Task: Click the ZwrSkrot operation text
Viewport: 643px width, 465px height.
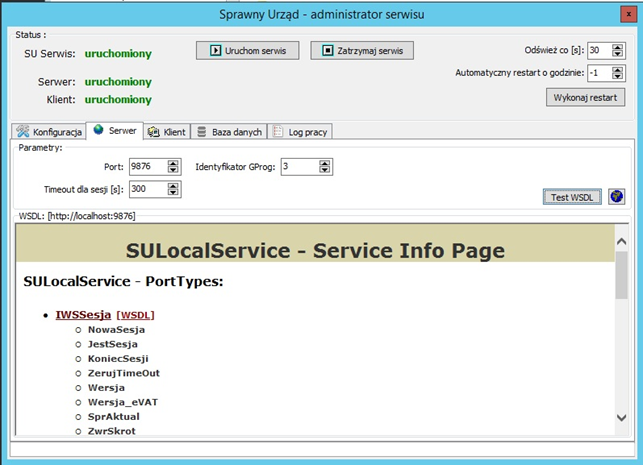Action: (x=112, y=431)
